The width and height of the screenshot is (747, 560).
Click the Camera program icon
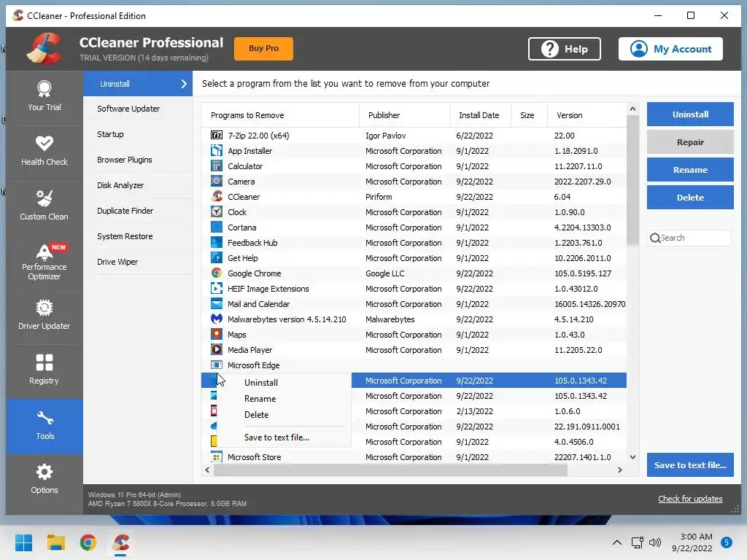[x=216, y=181]
